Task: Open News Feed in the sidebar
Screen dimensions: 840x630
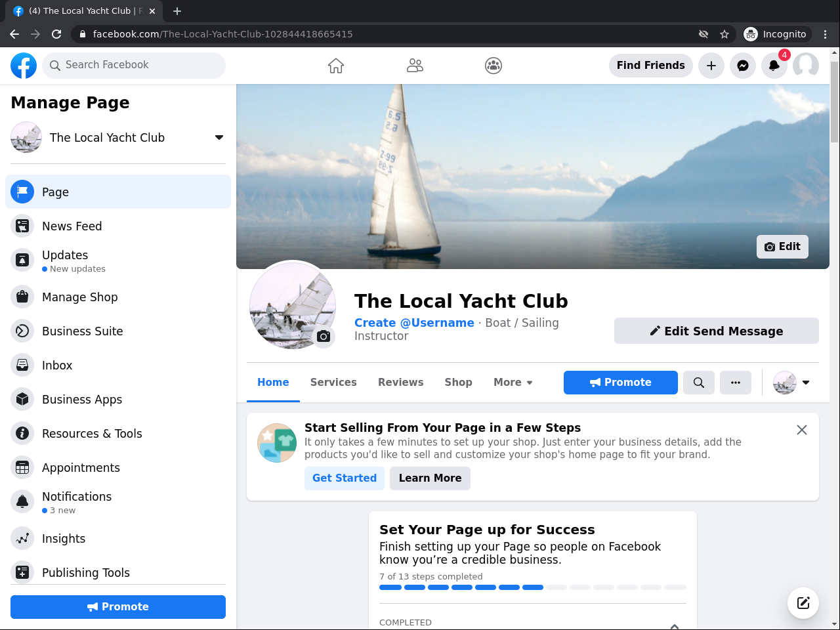Action: [118, 226]
